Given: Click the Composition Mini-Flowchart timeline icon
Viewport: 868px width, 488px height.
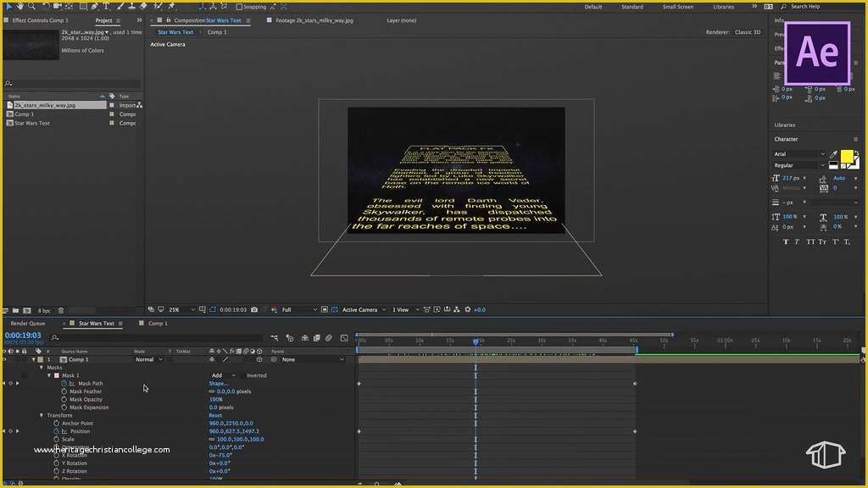Looking at the screenshot, I should (x=275, y=337).
